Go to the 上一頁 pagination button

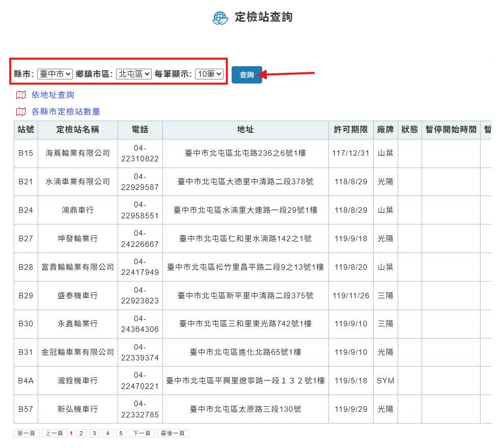54,433
